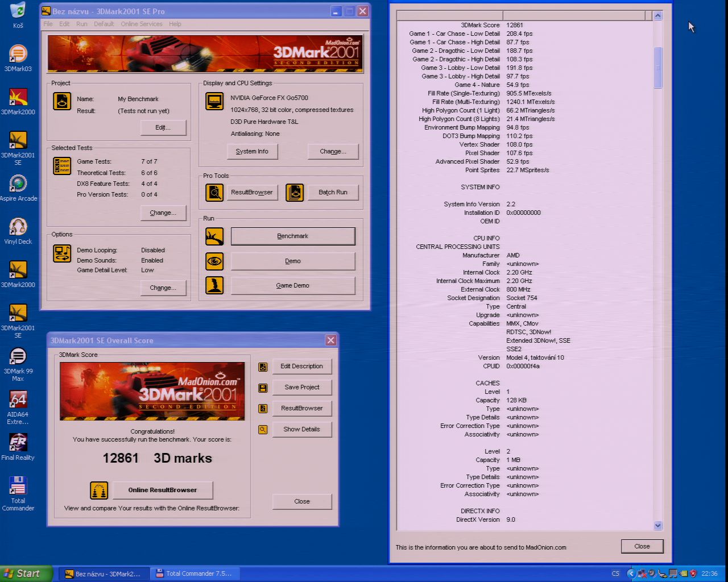The image size is (728, 582).
Task: Click the 3DMark Score 12861 row
Action: coord(524,25)
